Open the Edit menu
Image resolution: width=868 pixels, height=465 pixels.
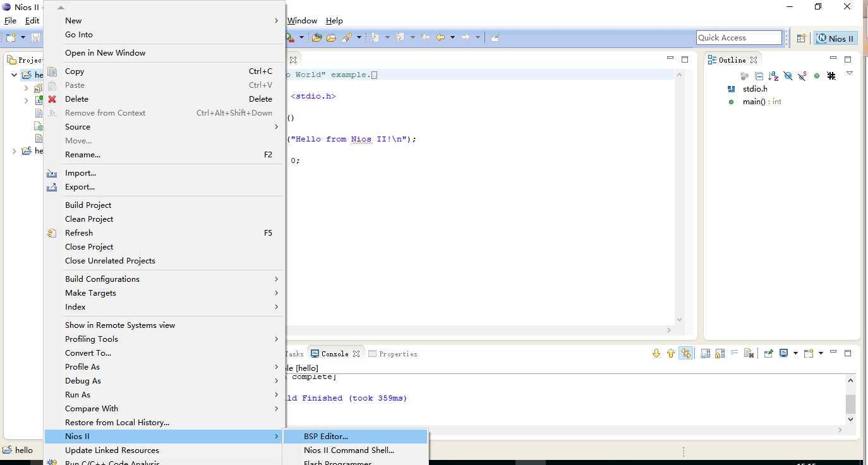tap(32, 21)
